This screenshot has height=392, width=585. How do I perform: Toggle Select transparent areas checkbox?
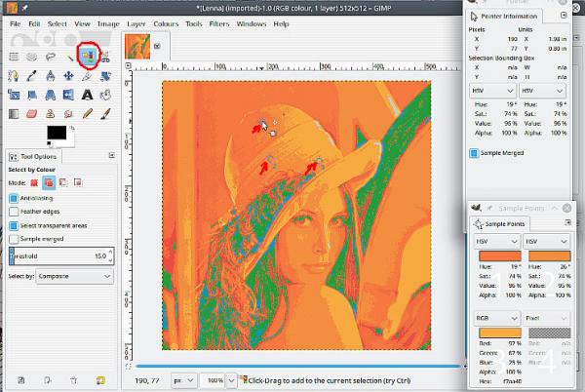point(14,225)
